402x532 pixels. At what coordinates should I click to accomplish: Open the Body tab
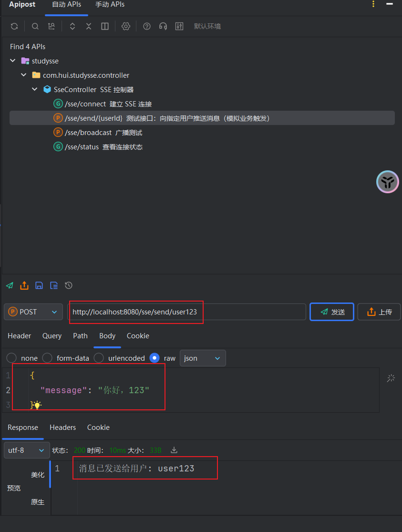pyautogui.click(x=107, y=336)
